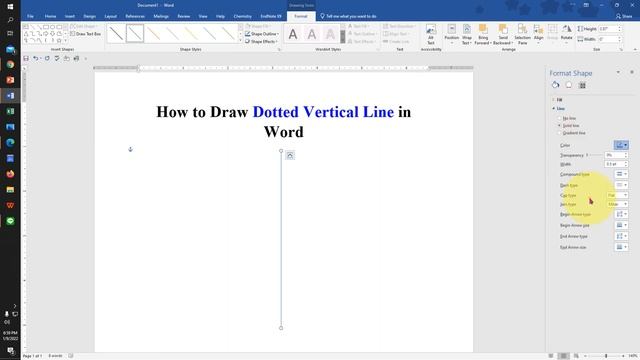The image size is (640, 360).
Task: Switch to the Review tab
Action: [x=184, y=16]
